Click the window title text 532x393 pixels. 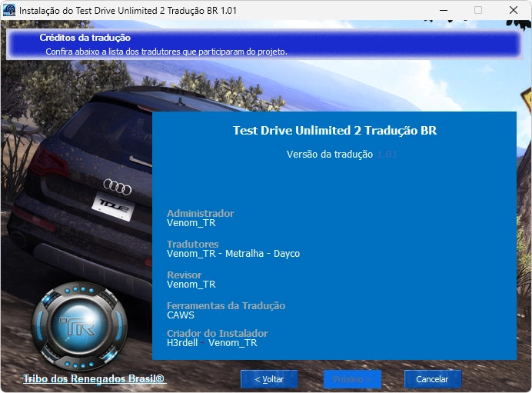(x=128, y=11)
